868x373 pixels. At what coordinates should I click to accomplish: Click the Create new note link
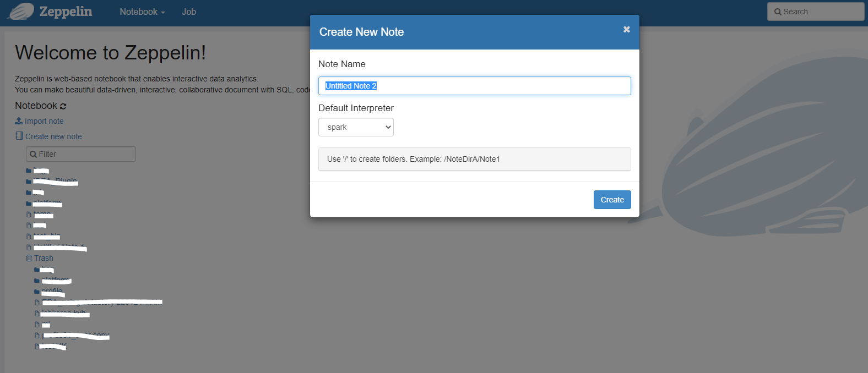[x=48, y=136]
